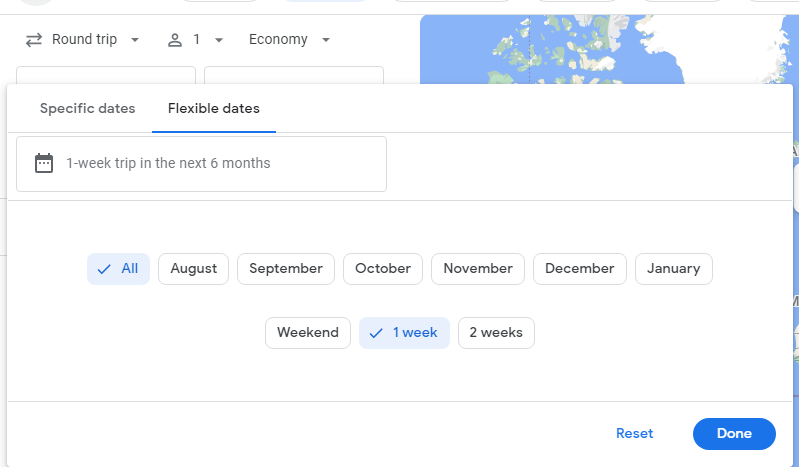Click the passenger person icon

click(175, 40)
